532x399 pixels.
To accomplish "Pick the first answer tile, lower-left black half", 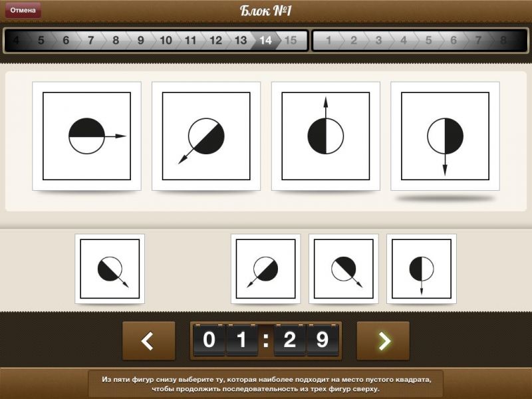I will pyautogui.click(x=110, y=269).
